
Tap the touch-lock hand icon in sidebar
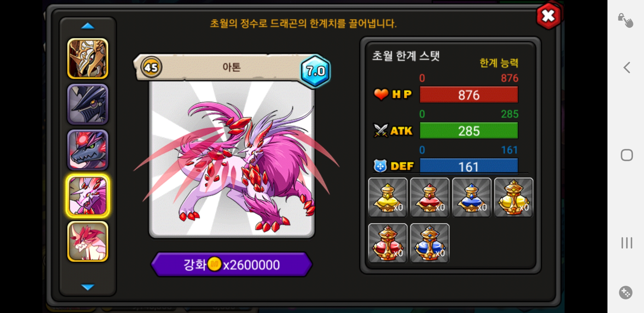(625, 20)
